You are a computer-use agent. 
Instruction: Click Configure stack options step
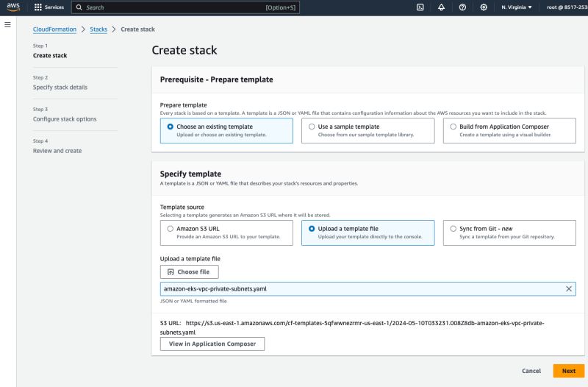click(x=65, y=119)
